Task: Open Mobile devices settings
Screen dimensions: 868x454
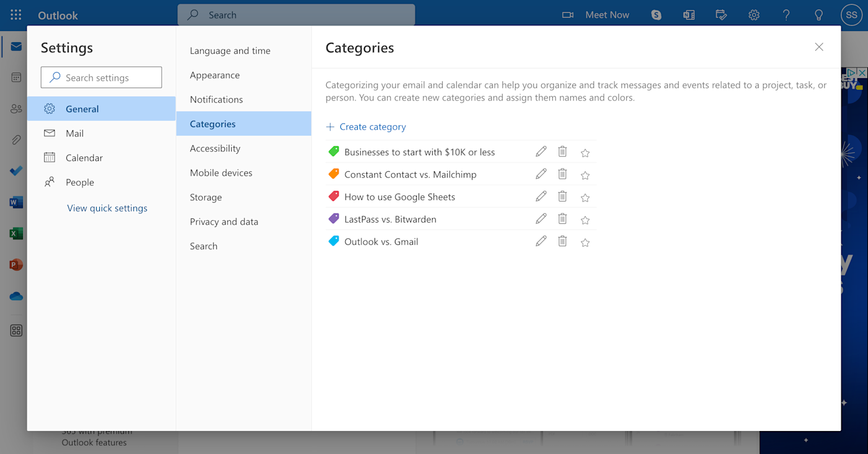Action: [x=244, y=172]
